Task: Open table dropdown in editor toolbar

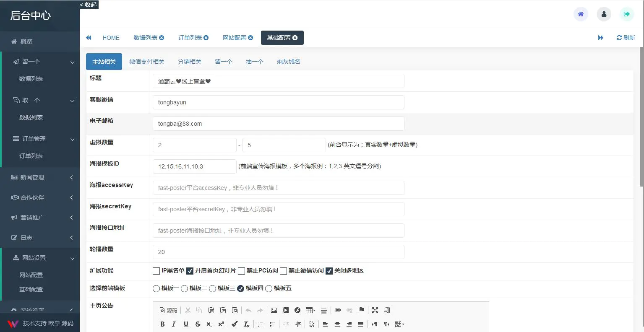Action: coord(310,310)
